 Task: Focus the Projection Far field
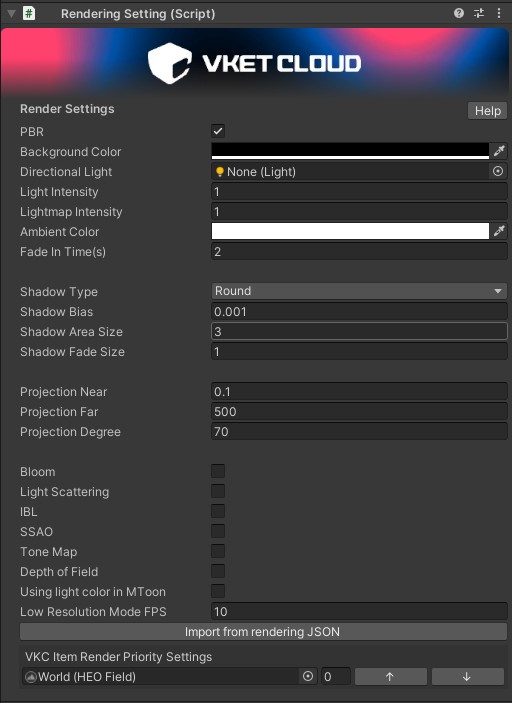pyautogui.click(x=359, y=412)
